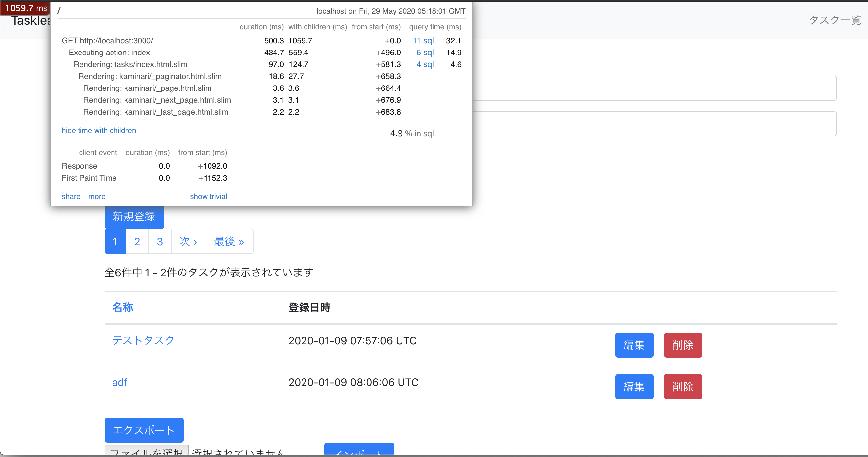Sort by the 名称 column header
This screenshot has width=868, height=457.
pyautogui.click(x=123, y=307)
